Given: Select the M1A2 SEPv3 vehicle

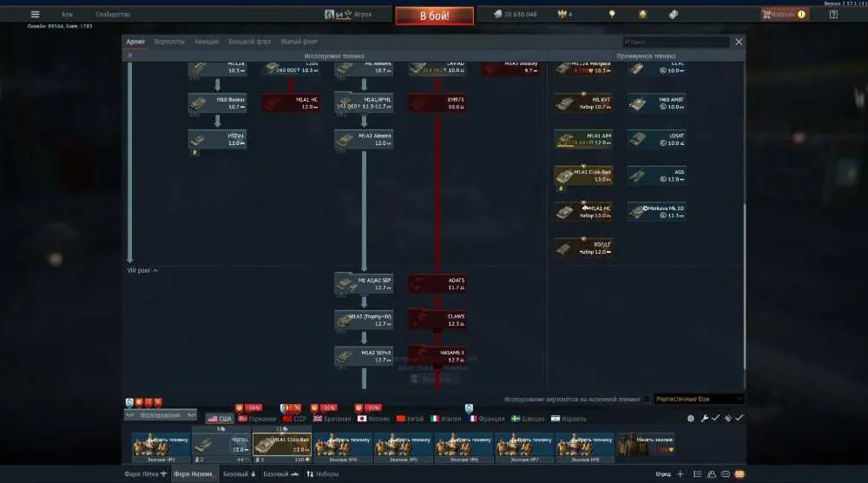Looking at the screenshot, I should (364, 356).
